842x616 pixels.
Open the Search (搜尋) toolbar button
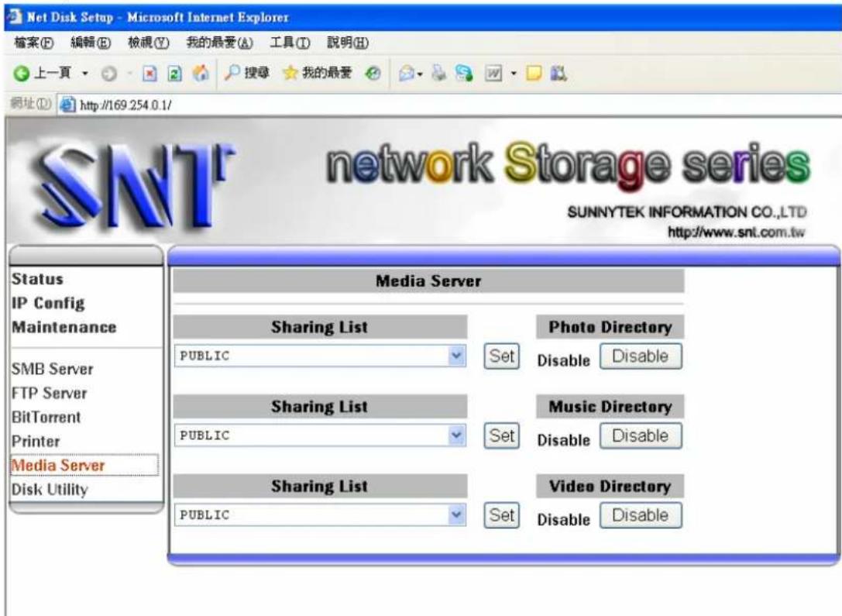coord(246,73)
